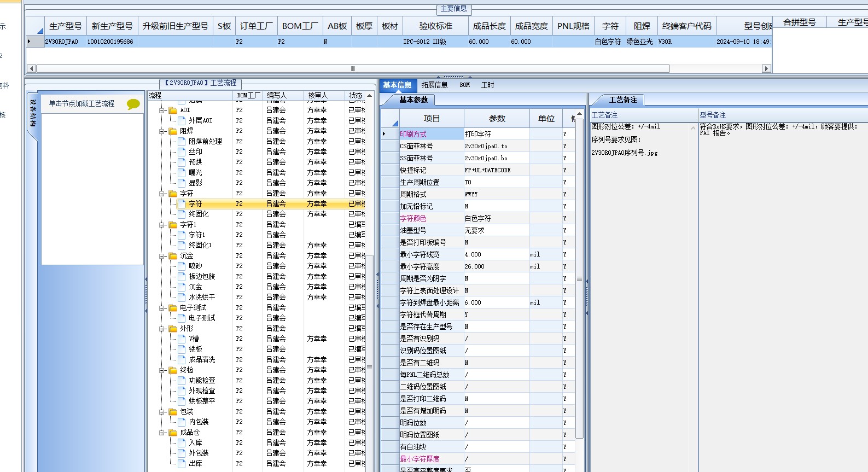Screen dimensions: 868x472
Task: Select the 外观检查 process step
Action: (202, 391)
